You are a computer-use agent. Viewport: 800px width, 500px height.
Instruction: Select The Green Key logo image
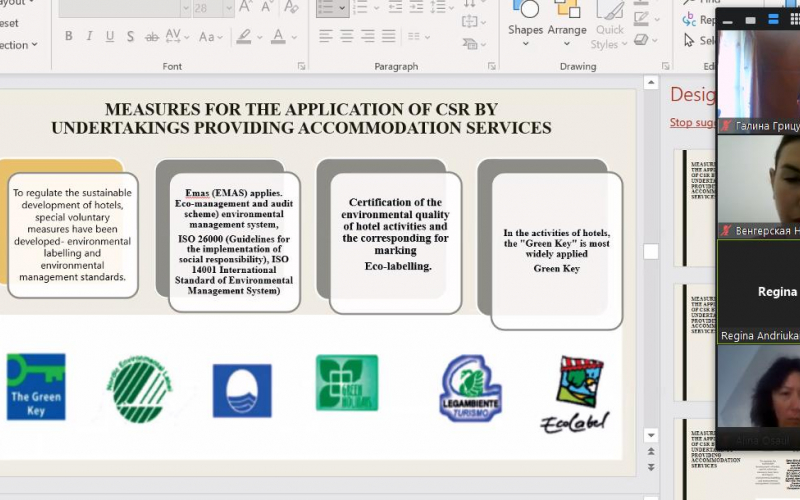(x=36, y=387)
